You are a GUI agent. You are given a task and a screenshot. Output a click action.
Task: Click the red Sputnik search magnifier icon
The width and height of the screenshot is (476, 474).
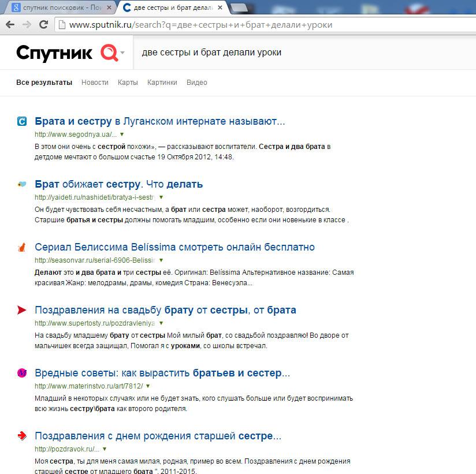[109, 52]
